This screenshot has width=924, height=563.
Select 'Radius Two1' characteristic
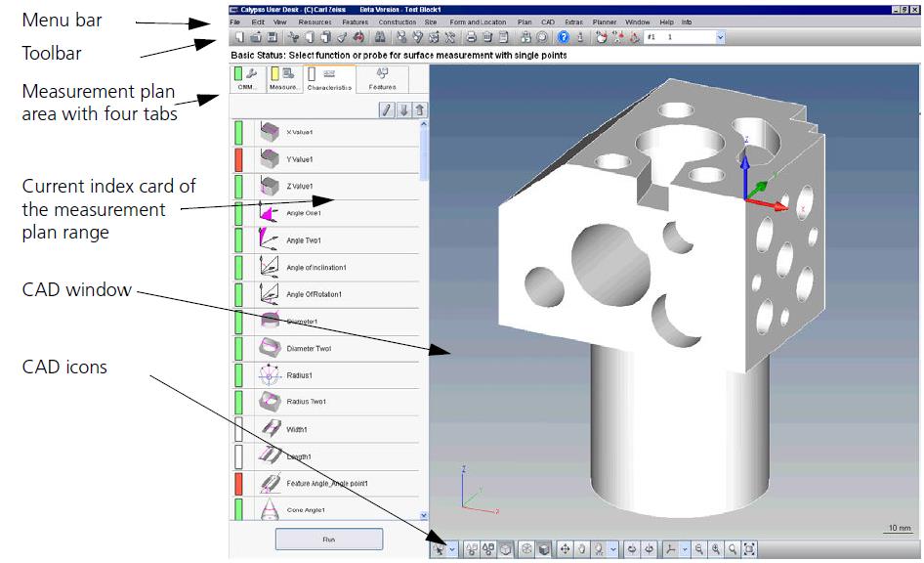(x=326, y=402)
